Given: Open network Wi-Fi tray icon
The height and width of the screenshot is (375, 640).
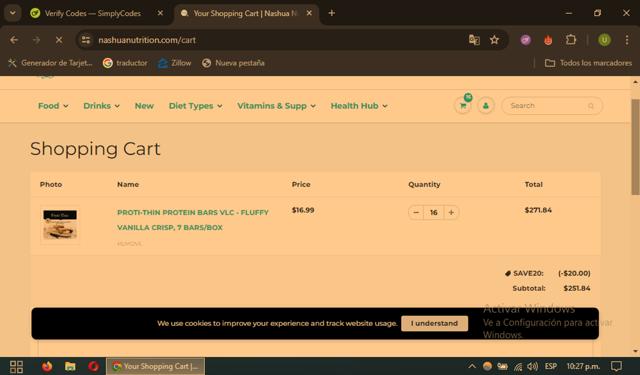Looking at the screenshot, I should click(518, 366).
